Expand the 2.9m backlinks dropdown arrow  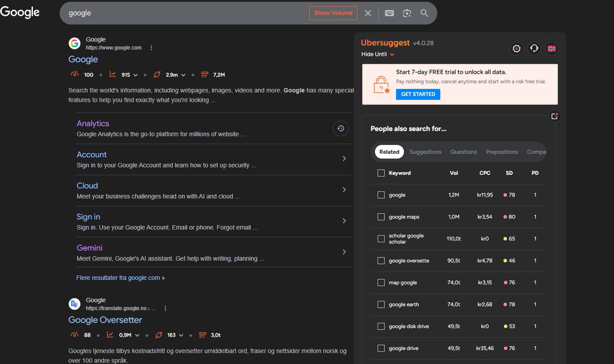[183, 75]
